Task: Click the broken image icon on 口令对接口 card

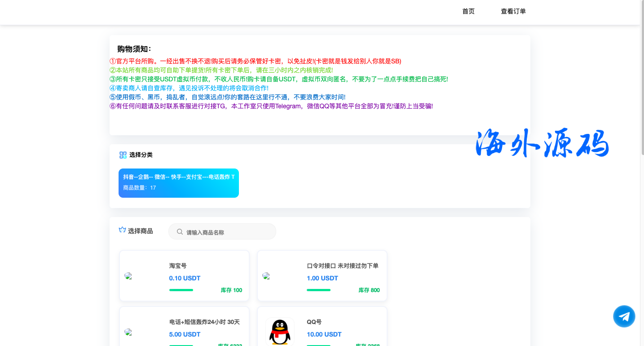Action: [266, 276]
